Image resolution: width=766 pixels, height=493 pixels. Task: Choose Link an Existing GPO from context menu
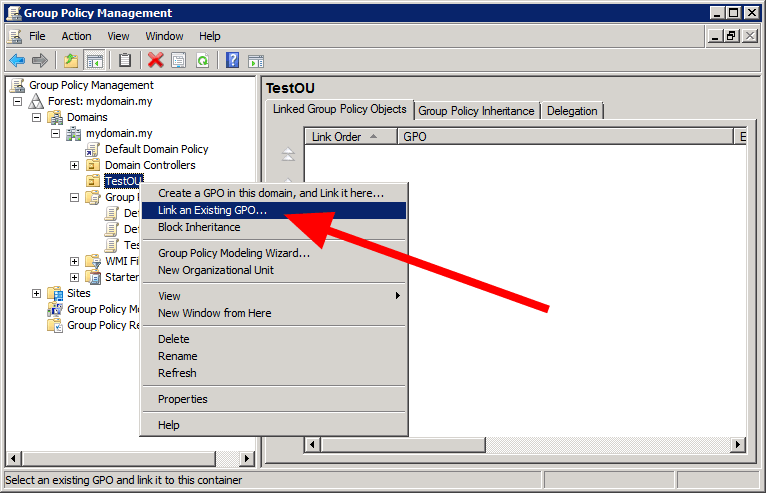[x=212, y=211]
